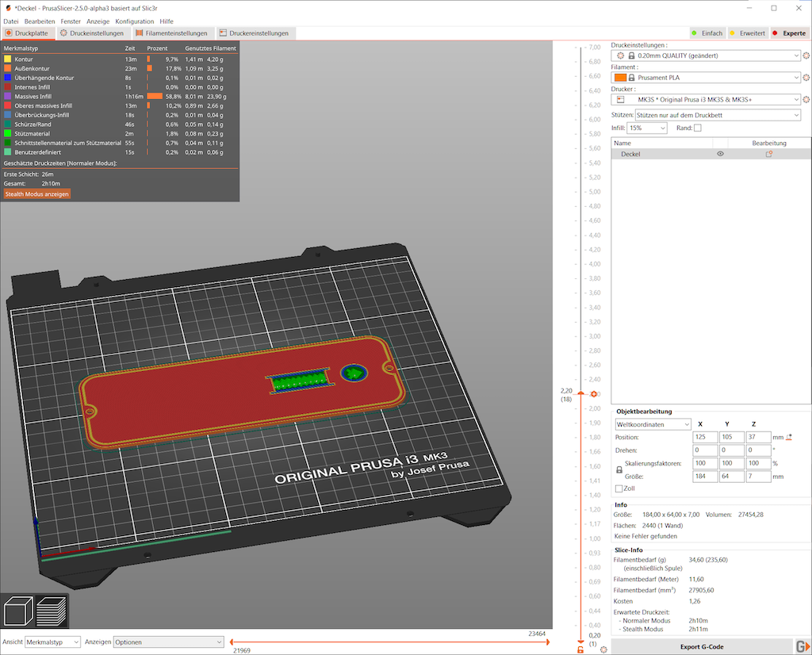This screenshot has width=812, height=655.
Task: Switch to 3D editor view cube icon
Action: pyautogui.click(x=18, y=611)
